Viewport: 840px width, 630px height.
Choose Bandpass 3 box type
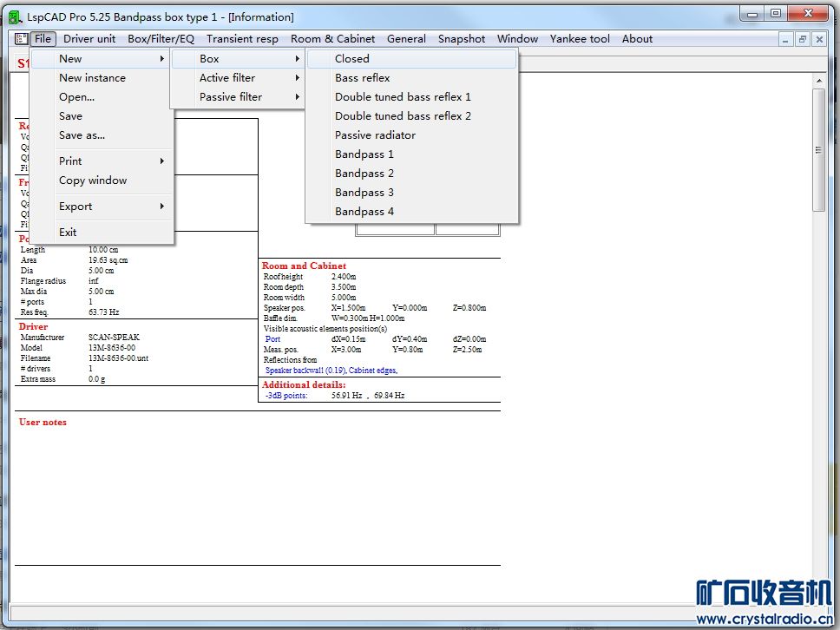coord(364,193)
